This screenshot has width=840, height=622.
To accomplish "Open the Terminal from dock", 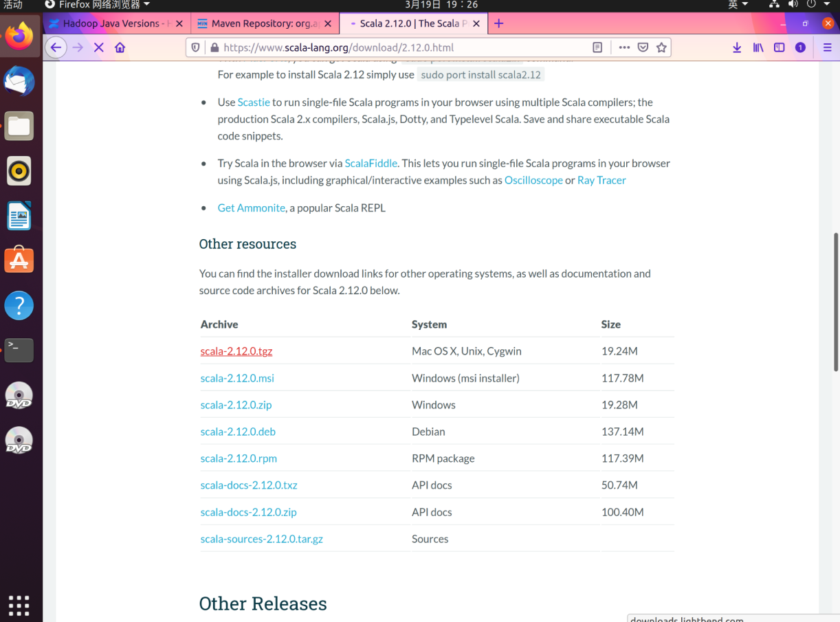I will [19, 350].
